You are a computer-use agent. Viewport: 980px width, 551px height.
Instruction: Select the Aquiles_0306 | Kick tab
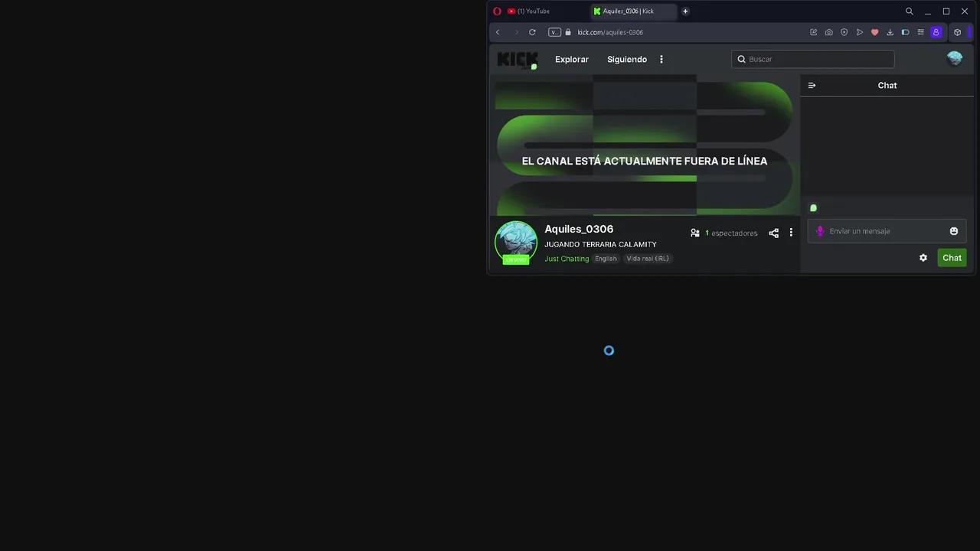coord(634,11)
